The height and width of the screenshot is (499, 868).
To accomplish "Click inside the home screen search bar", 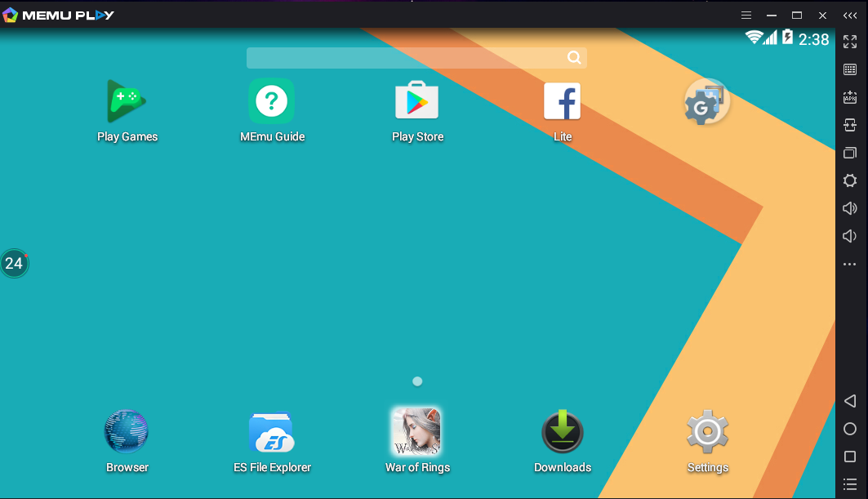I will 416,58.
